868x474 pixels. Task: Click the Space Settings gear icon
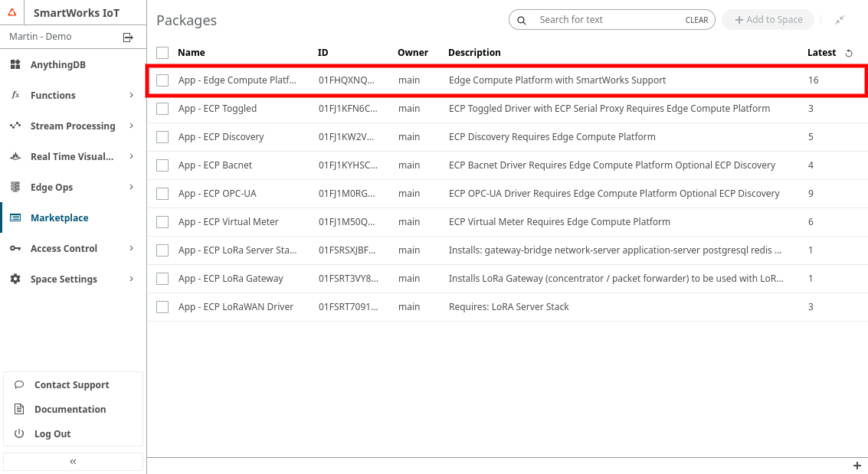15,279
